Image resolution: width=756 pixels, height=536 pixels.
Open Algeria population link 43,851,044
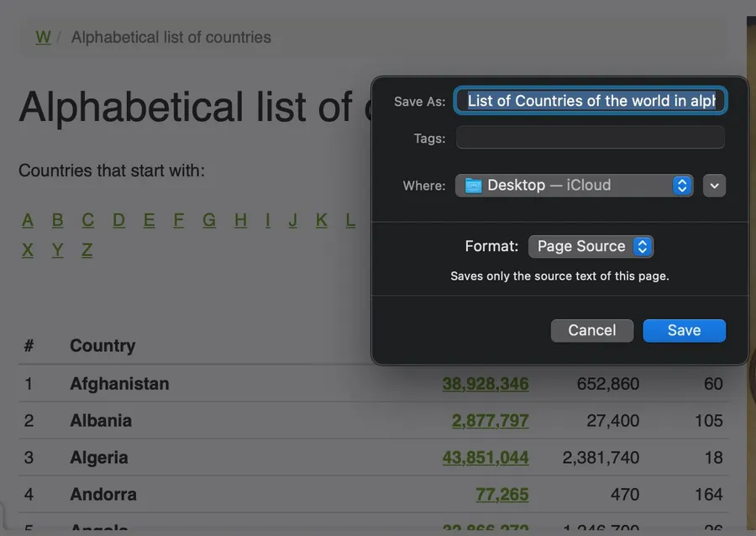click(486, 458)
